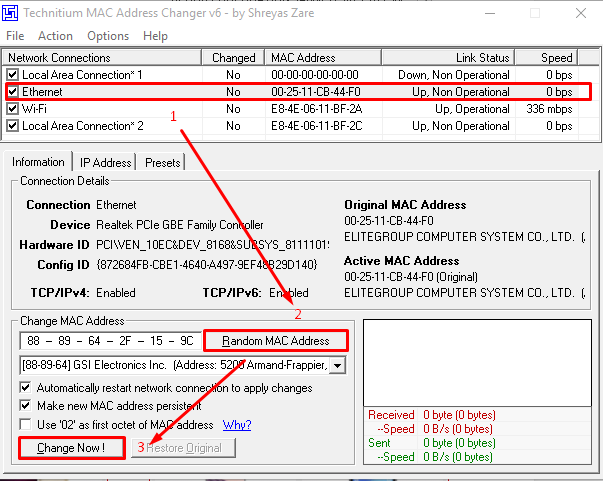The image size is (603, 481).
Task: Open the File menu
Action: (x=15, y=36)
